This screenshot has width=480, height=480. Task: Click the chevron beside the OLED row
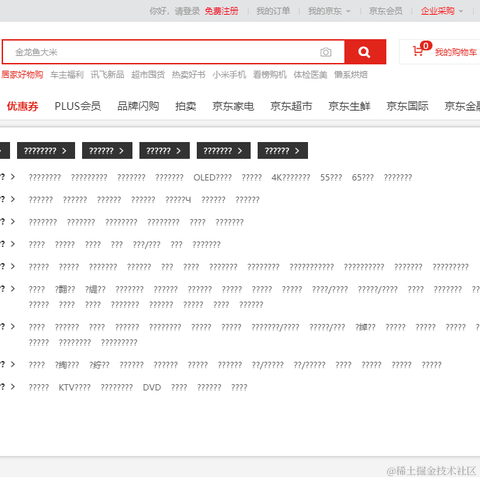pyautogui.click(x=13, y=177)
